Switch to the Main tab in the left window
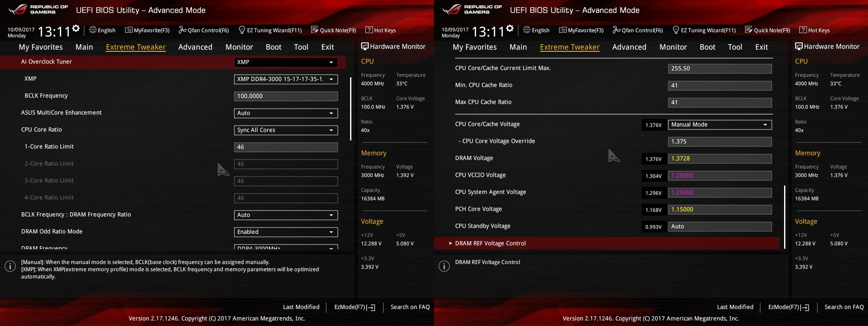This screenshot has height=326, width=868. coord(84,47)
